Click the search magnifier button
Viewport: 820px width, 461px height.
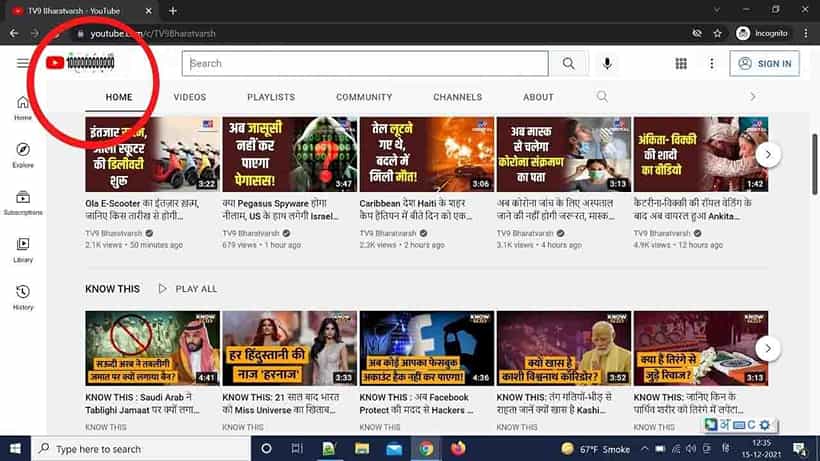568,63
